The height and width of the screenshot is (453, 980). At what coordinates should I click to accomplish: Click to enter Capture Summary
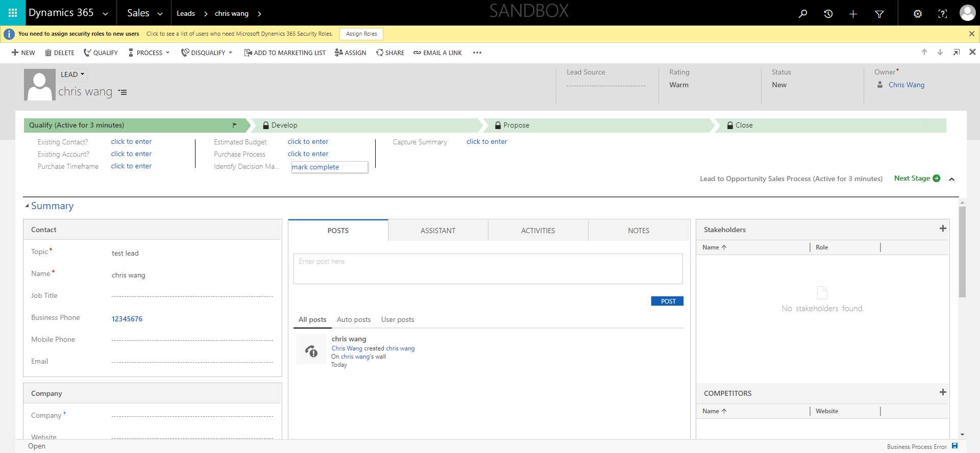point(486,141)
